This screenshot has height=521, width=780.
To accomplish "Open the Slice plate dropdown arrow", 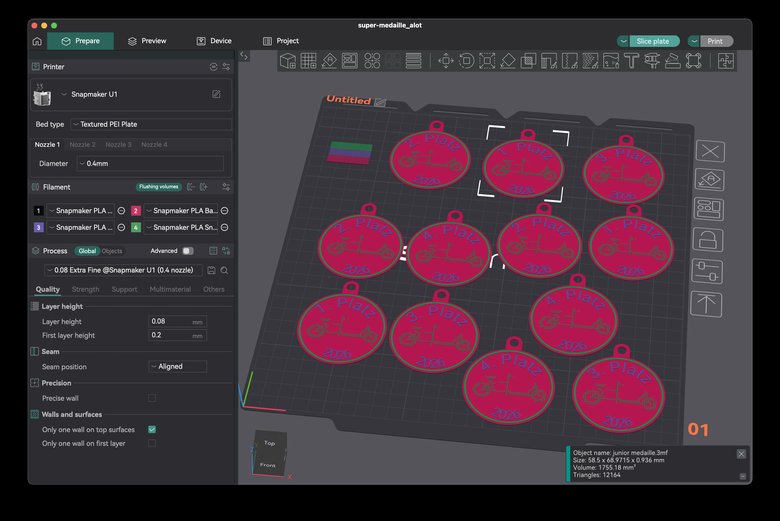I will click(x=623, y=41).
